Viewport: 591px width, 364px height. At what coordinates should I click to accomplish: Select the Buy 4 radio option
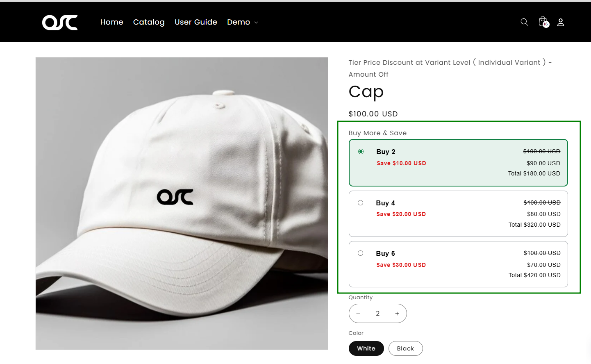tap(360, 203)
